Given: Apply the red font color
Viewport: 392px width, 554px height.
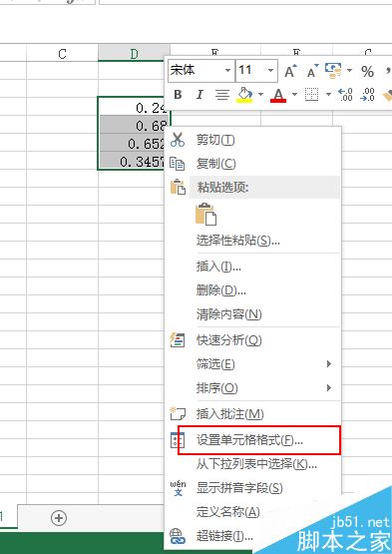Looking at the screenshot, I should point(278,95).
